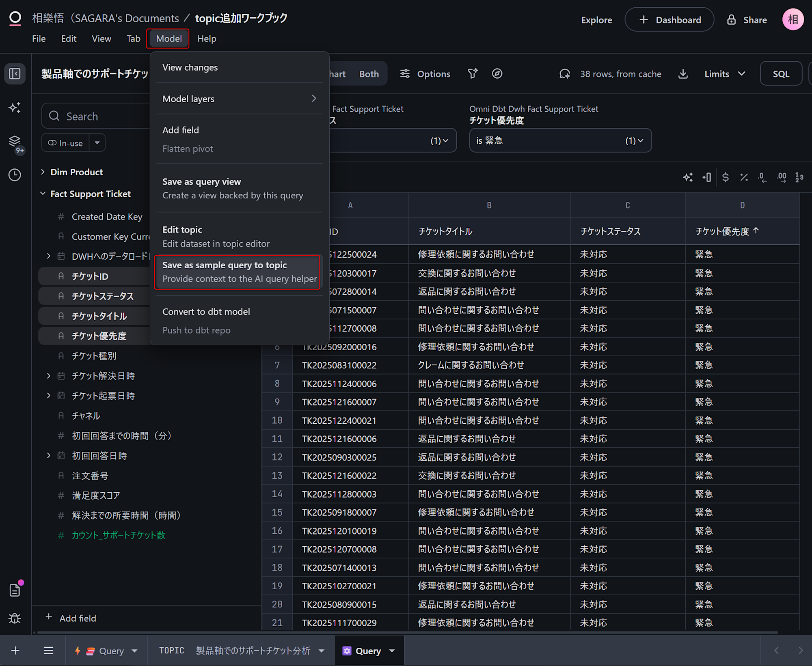Viewport: 812px width, 666px height.
Task: Open the Limits dropdown
Action: [725, 74]
